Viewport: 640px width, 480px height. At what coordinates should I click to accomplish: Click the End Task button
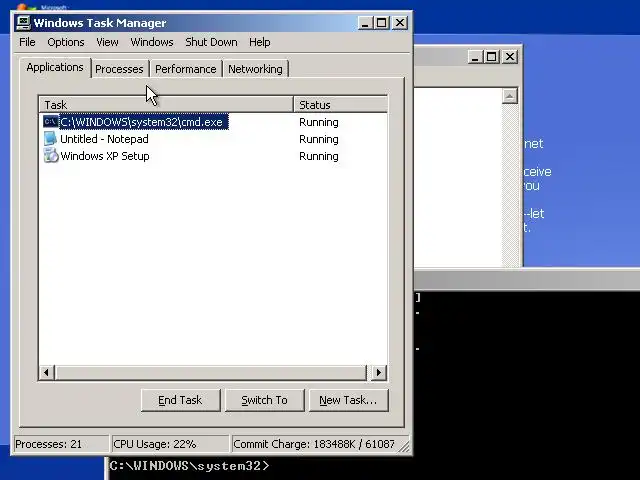(180, 400)
